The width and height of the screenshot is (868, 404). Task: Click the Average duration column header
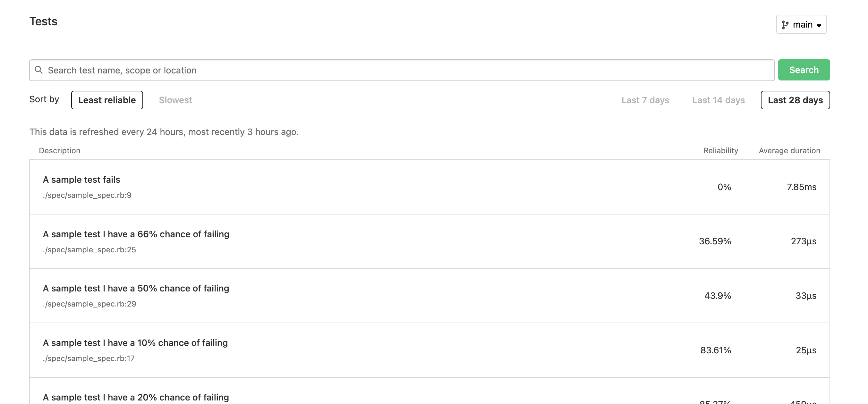pyautogui.click(x=789, y=151)
